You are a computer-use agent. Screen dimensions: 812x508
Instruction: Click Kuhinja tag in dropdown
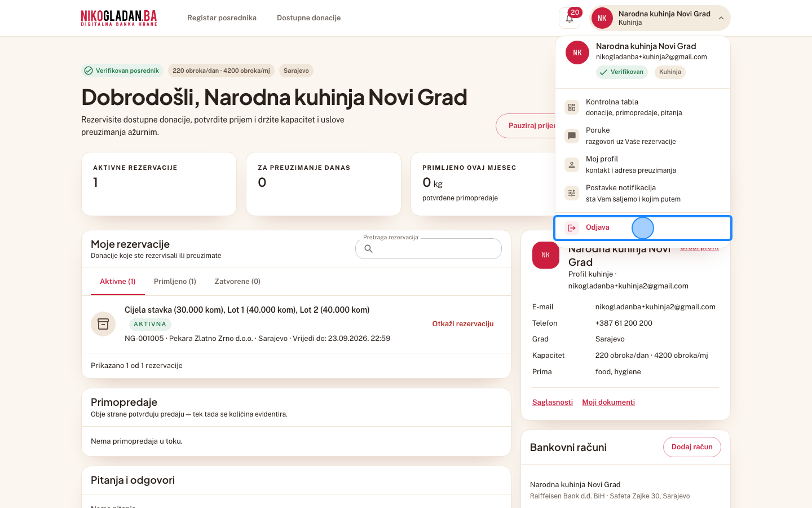pos(670,72)
